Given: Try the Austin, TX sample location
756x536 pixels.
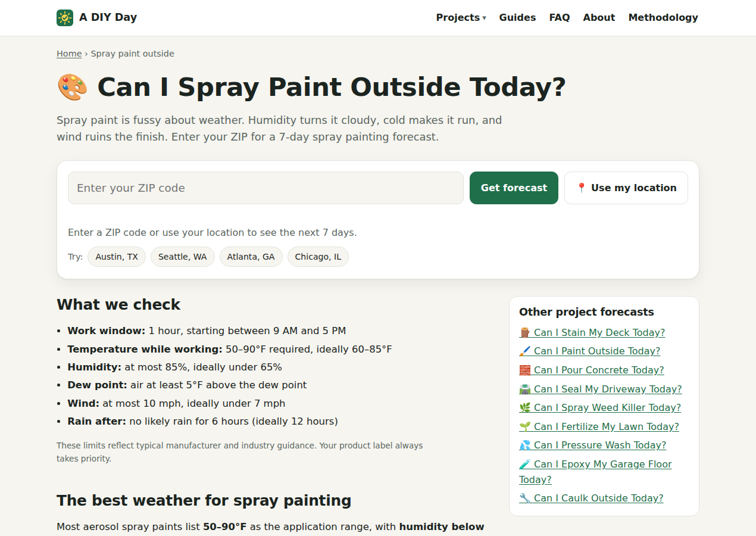Looking at the screenshot, I should pos(117,257).
